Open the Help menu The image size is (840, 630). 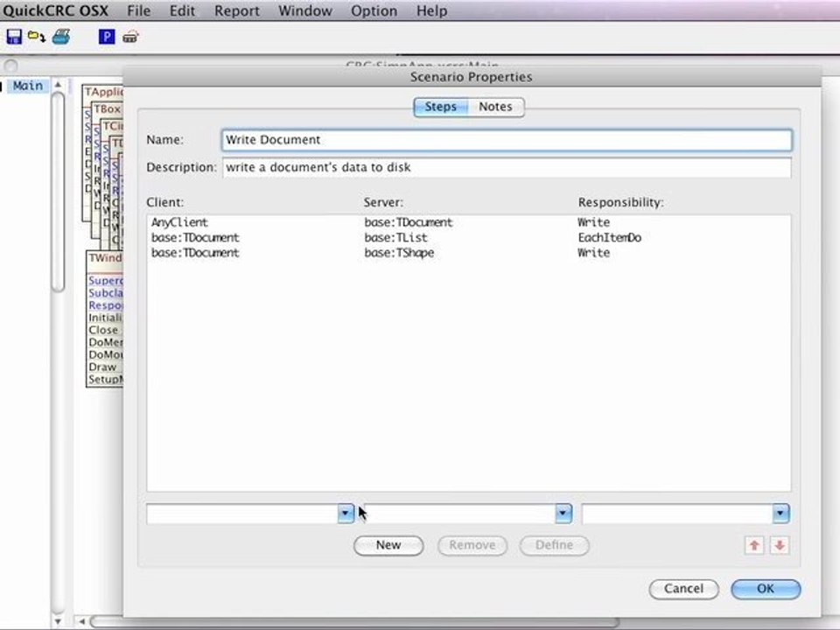(431, 10)
